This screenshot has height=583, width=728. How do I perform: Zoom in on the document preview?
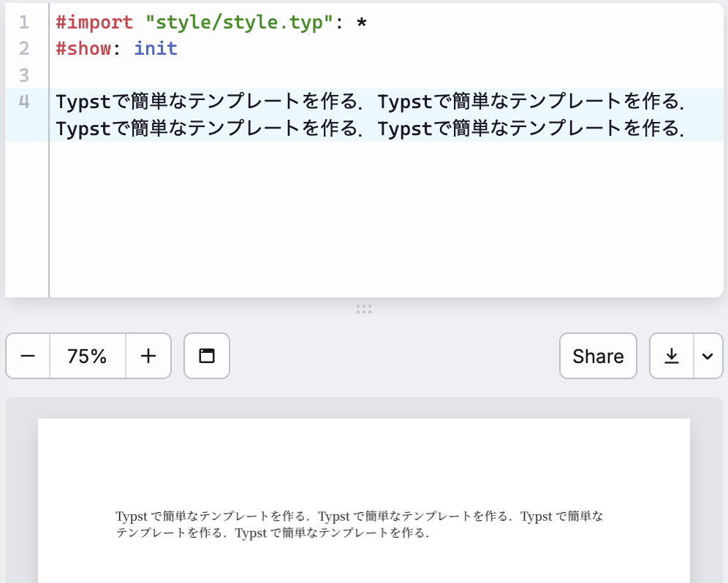point(148,356)
